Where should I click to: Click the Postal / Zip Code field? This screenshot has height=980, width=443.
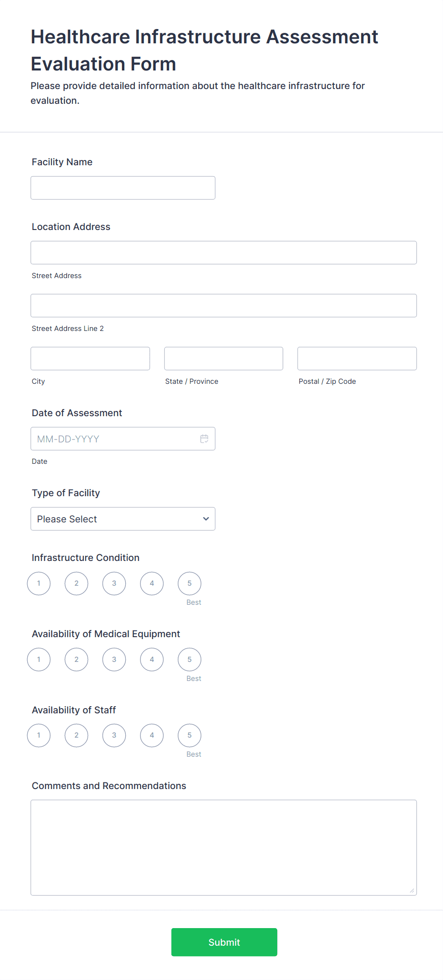pyautogui.click(x=357, y=358)
